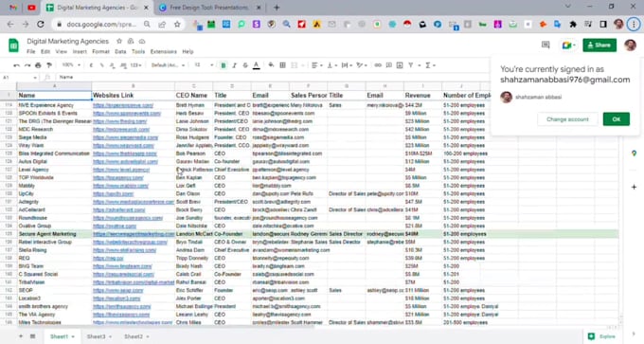Open Chrome Extensions puzzle icon

click(573, 25)
